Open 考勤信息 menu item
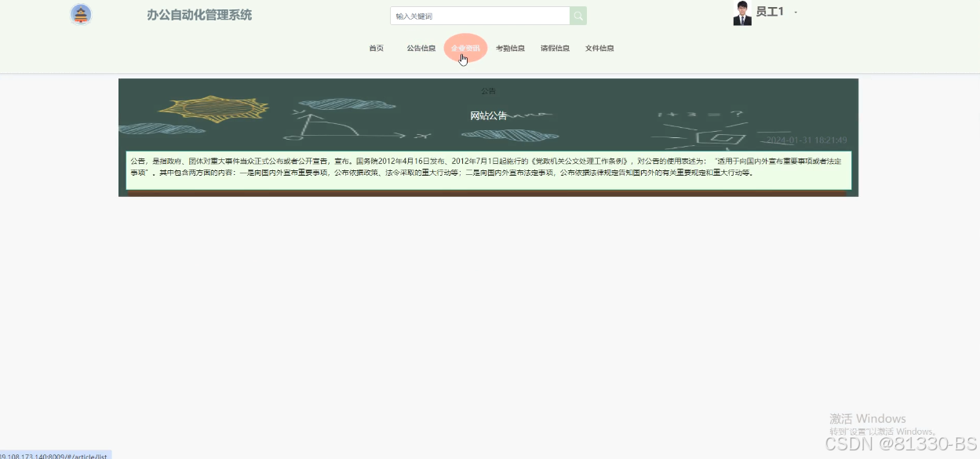 (x=510, y=49)
